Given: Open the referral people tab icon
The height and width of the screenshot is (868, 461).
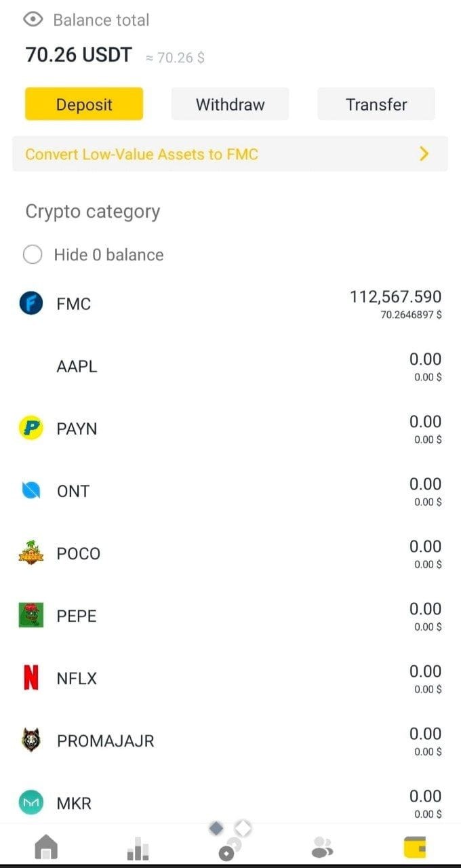Looking at the screenshot, I should point(323,847).
